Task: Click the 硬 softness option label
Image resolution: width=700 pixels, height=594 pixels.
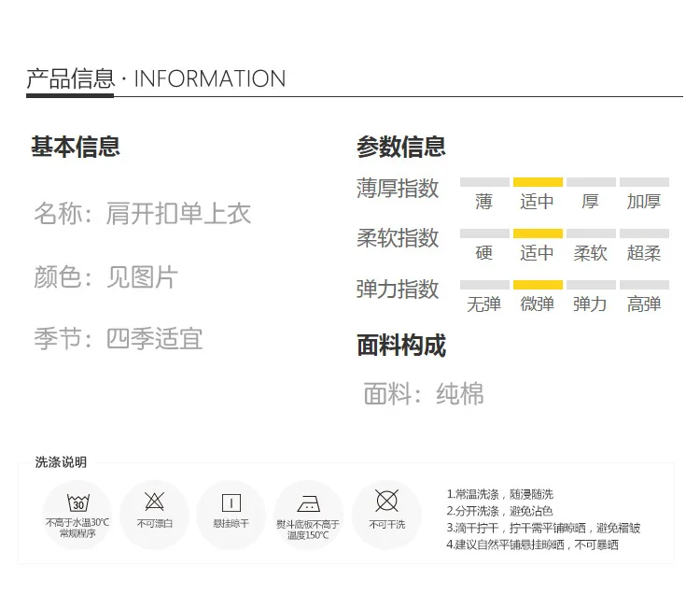Action: click(483, 253)
